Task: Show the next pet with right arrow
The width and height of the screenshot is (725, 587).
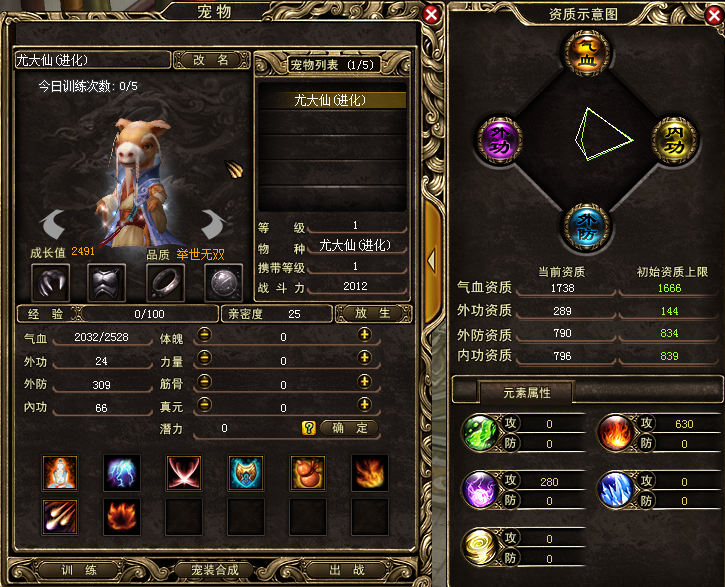Action: point(214,224)
